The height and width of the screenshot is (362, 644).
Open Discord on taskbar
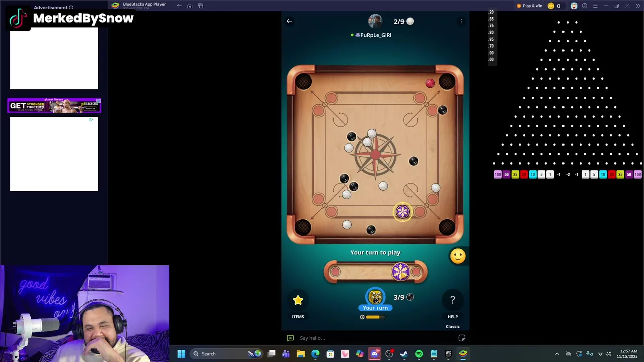pos(374,354)
